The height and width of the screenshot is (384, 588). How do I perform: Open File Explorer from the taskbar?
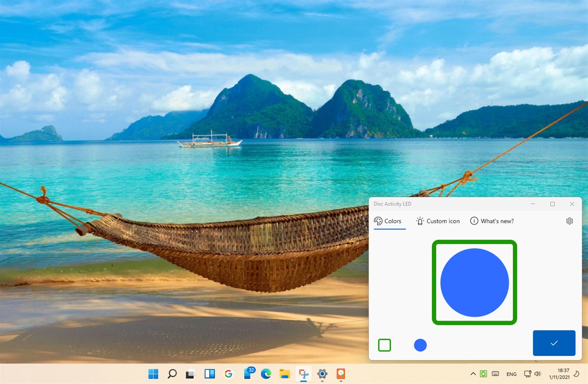[x=284, y=374]
